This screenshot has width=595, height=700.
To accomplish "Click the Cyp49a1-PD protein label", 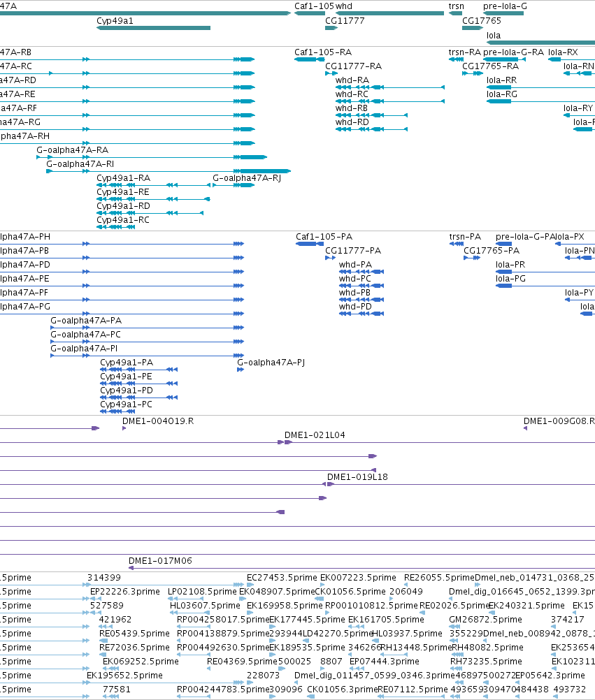I will click(x=127, y=391).
